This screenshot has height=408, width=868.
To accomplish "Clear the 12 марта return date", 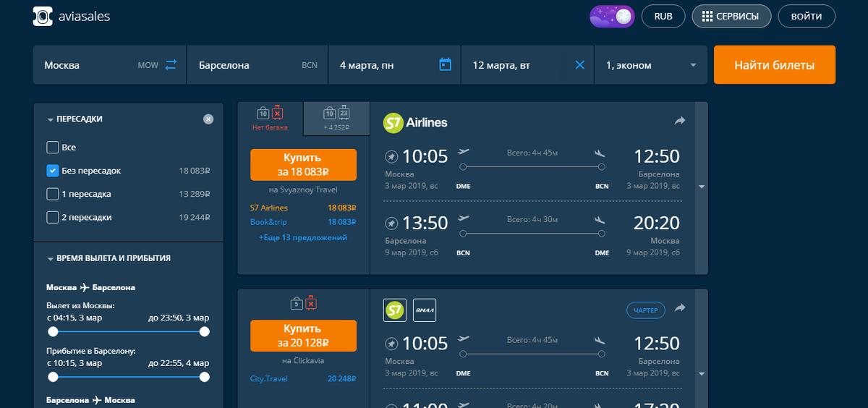I will click(579, 65).
